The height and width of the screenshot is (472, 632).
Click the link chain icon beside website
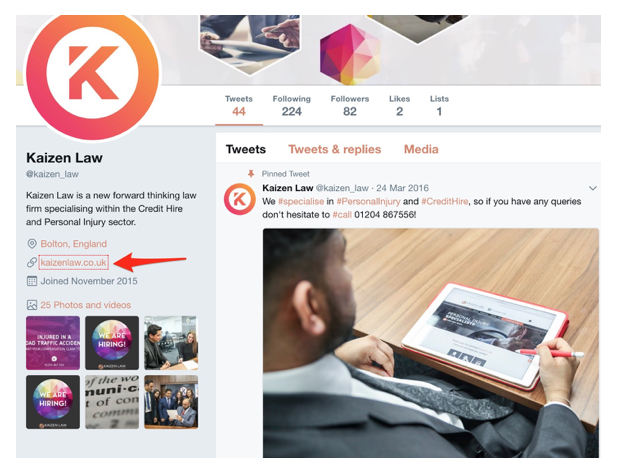click(x=32, y=262)
